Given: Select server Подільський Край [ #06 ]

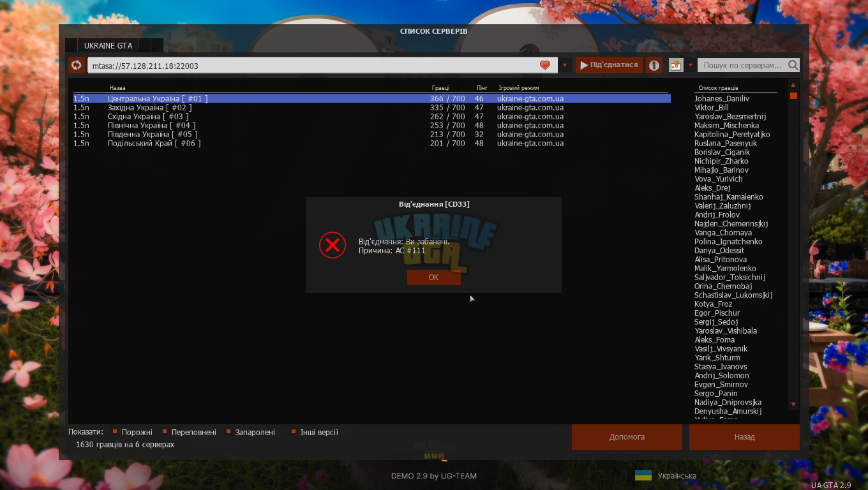Looking at the screenshot, I should coord(371,144).
